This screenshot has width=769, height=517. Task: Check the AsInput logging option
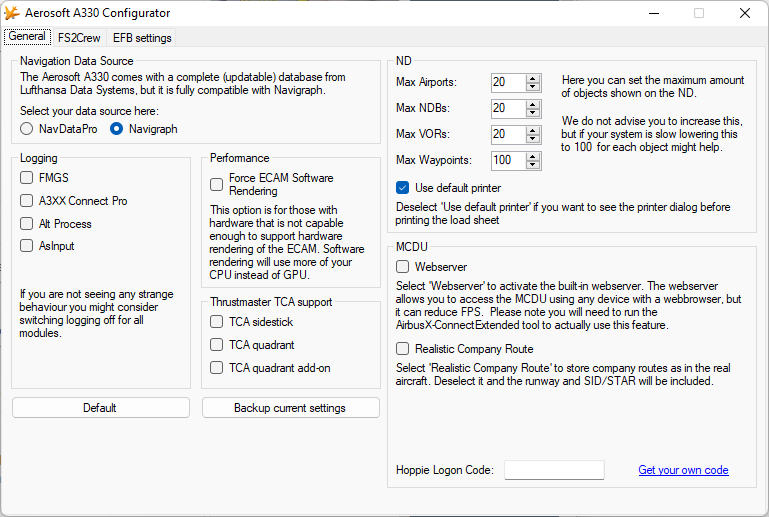(26, 246)
